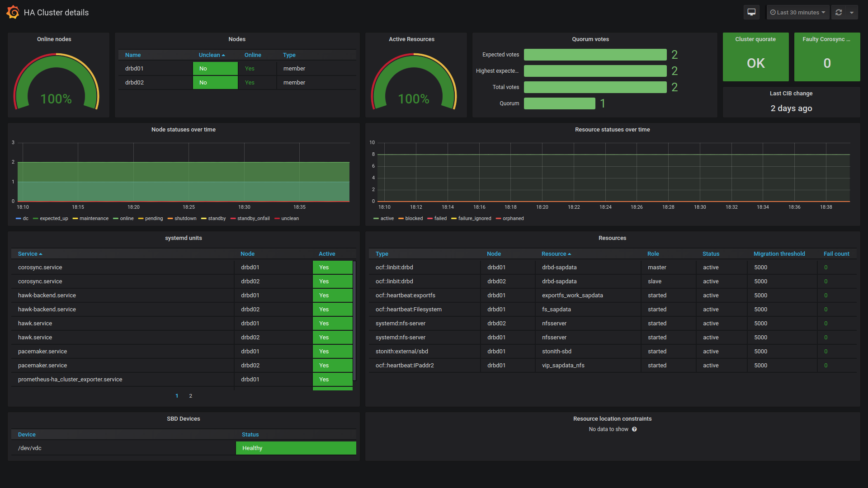Go to page 2 of systemd units
The image size is (868, 488).
coord(190,396)
